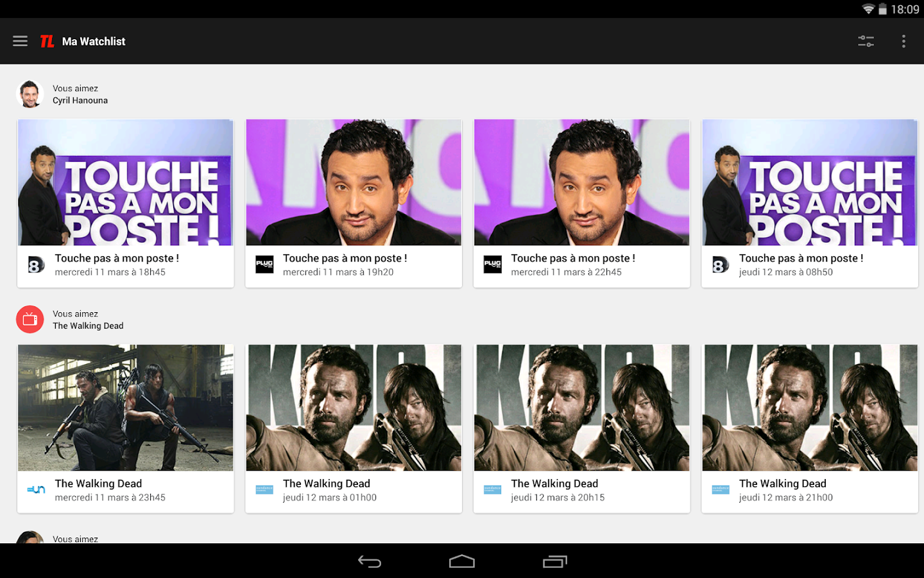Tap the red TL app logo
Image resolution: width=924 pixels, height=578 pixels.
[47, 41]
